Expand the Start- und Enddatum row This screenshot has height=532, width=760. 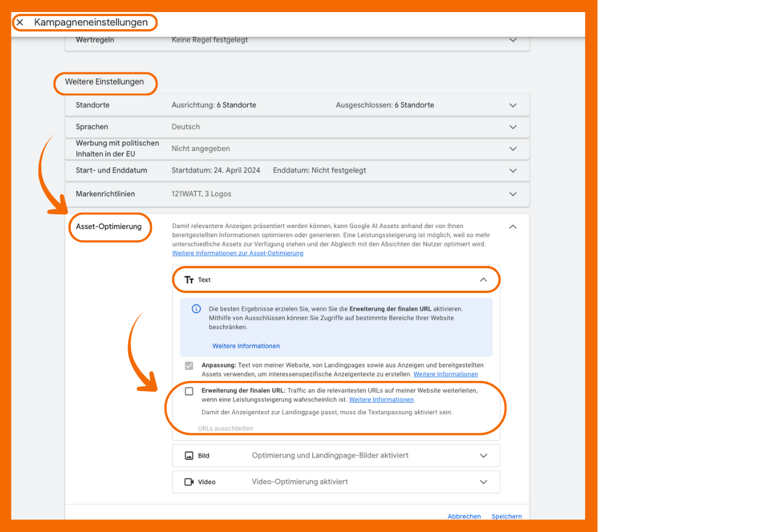click(x=513, y=171)
